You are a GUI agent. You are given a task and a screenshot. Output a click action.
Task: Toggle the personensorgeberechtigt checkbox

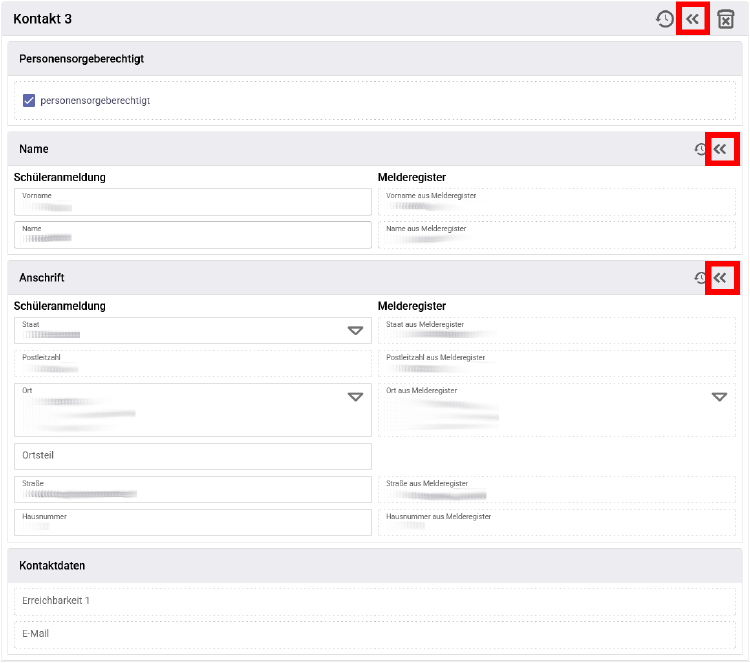(x=29, y=100)
